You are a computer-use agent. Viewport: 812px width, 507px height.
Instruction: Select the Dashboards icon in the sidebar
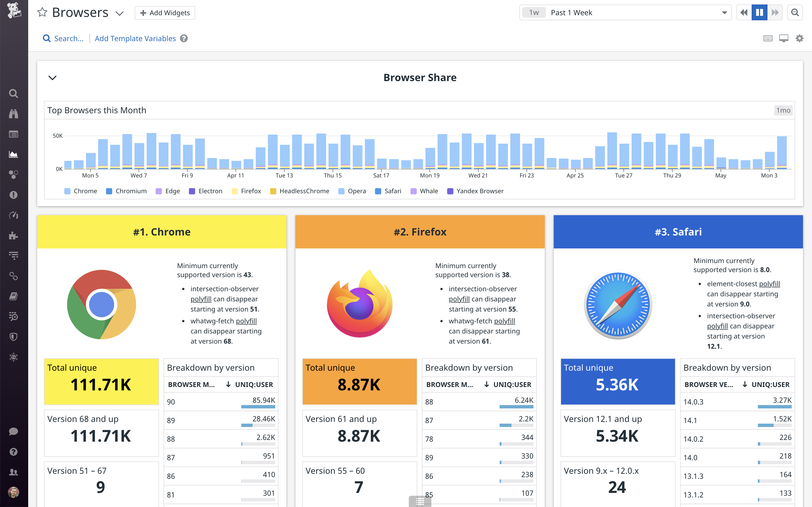[14, 134]
